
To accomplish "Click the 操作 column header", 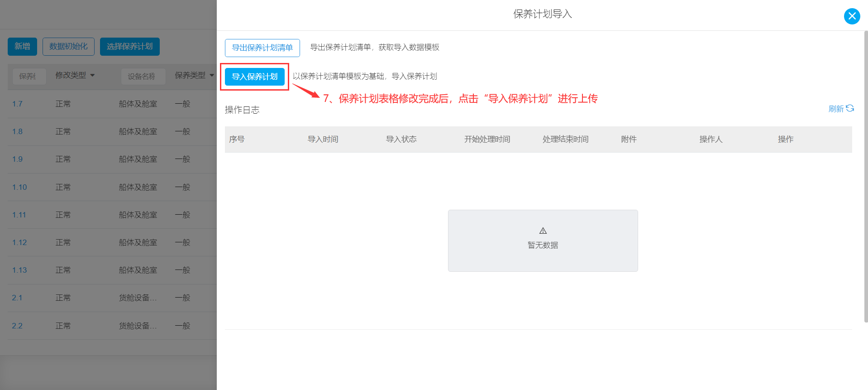I will (x=786, y=140).
